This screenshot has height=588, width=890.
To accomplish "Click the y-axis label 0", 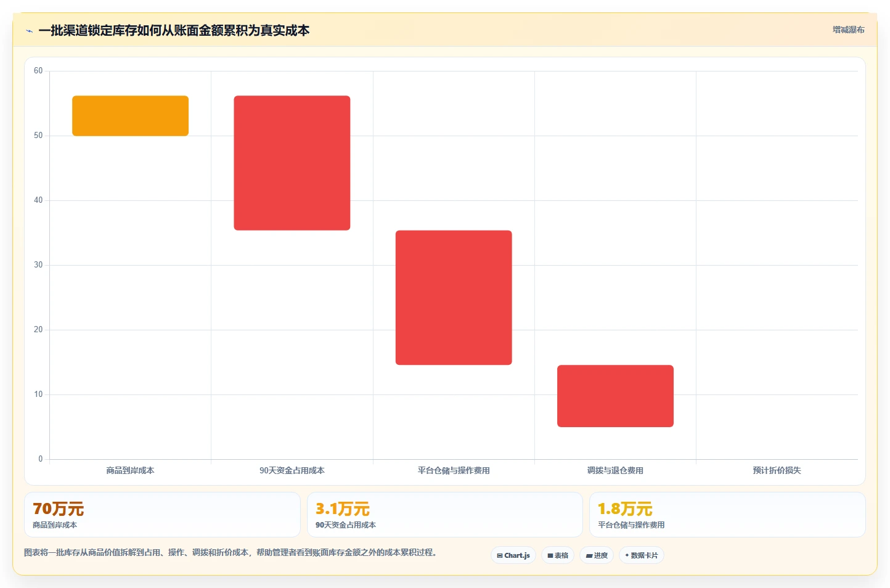I will [x=41, y=459].
